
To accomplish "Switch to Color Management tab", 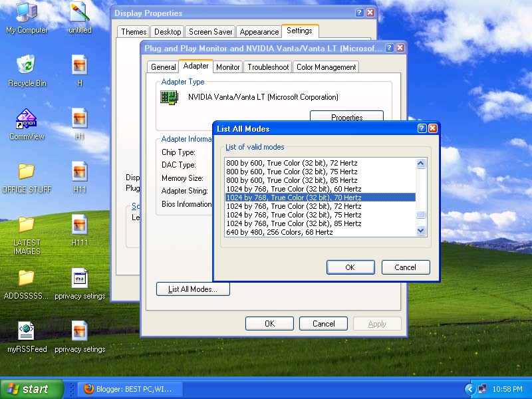I will [326, 67].
